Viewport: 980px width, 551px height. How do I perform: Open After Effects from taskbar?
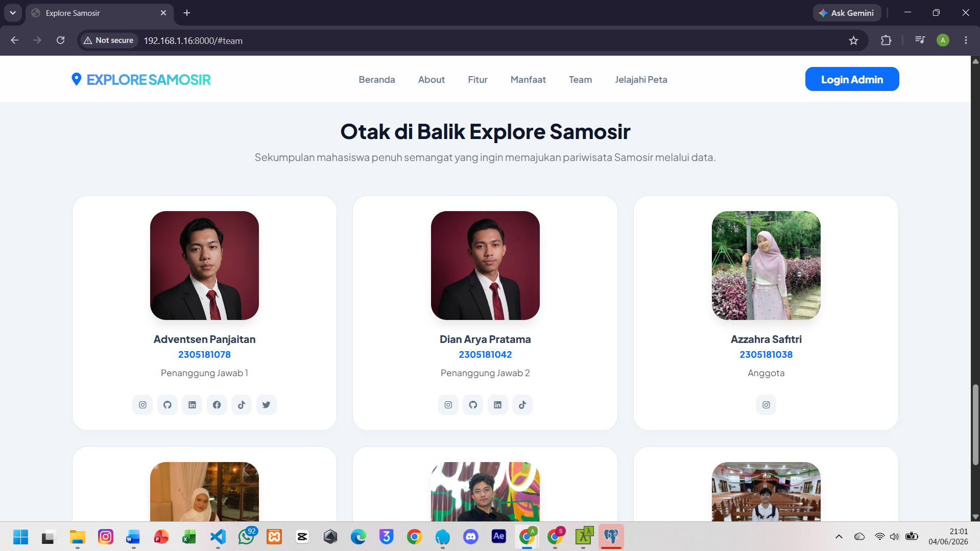click(x=498, y=536)
